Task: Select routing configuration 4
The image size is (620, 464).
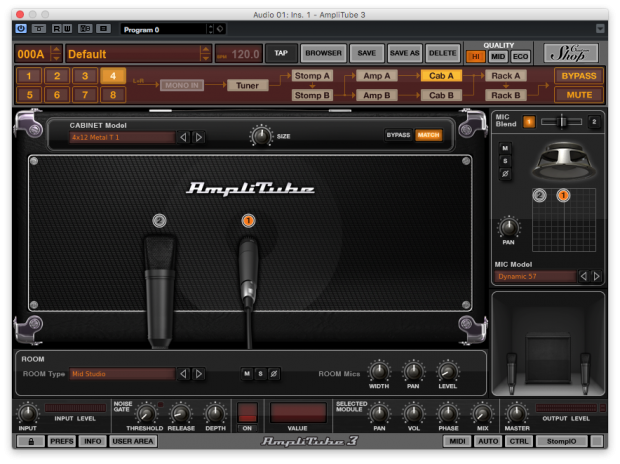Action: coord(113,76)
